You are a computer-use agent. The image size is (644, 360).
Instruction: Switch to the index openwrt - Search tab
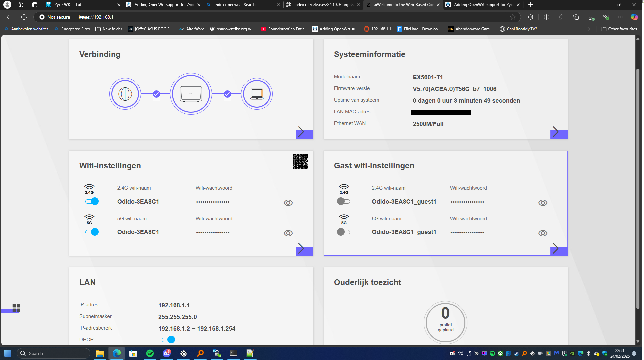[x=242, y=5]
